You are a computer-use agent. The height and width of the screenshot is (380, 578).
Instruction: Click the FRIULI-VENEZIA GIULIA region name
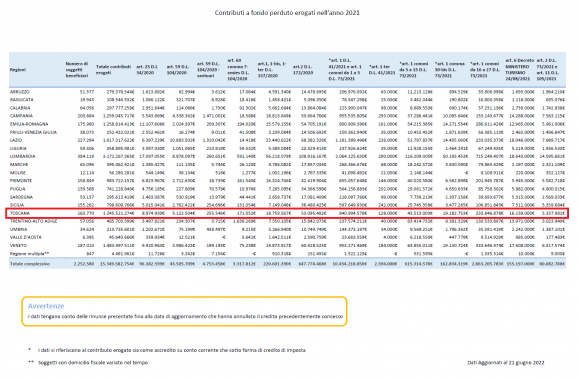pos(33,132)
